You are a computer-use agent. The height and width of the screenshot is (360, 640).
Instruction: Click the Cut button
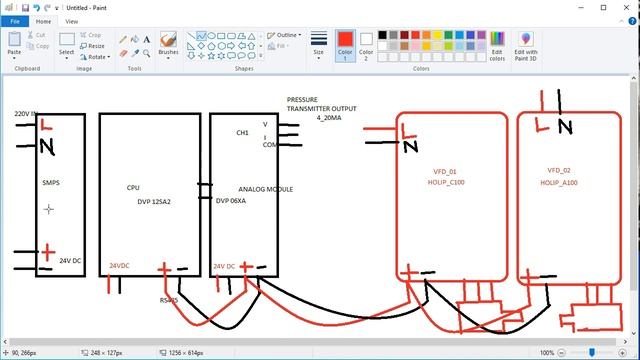click(x=36, y=35)
